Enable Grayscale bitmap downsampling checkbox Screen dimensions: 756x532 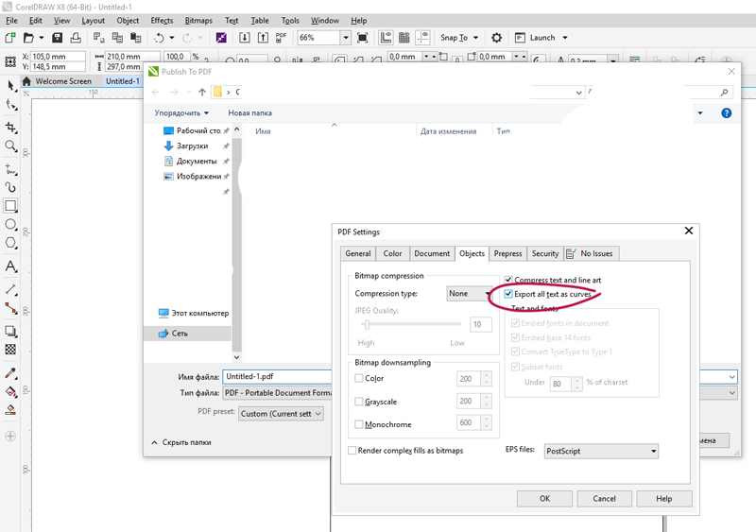(x=359, y=402)
